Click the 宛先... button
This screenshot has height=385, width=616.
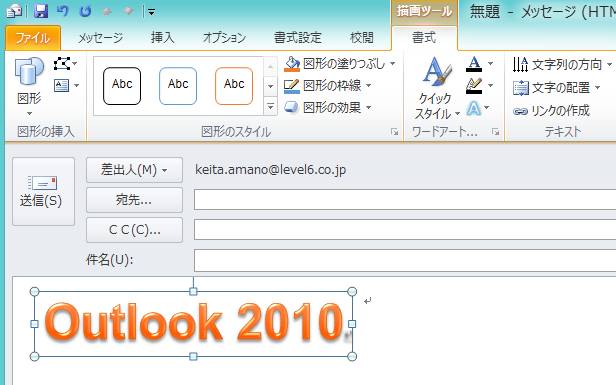pos(134,200)
